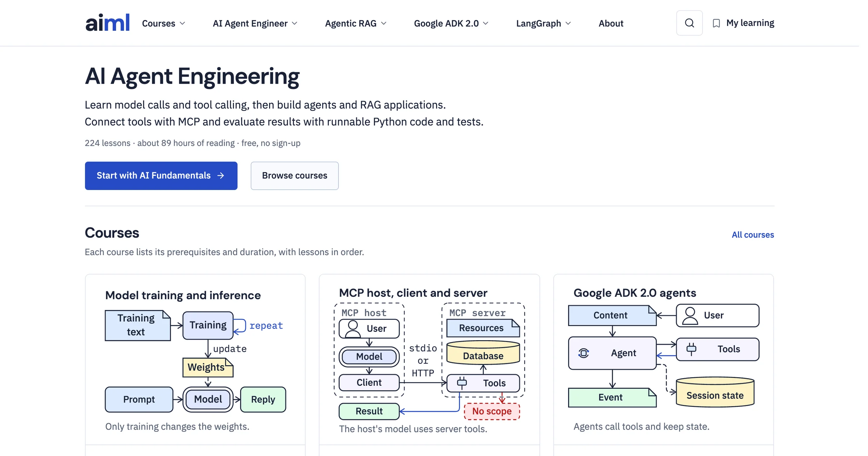Click the "No scope" red box
The width and height of the screenshot is (868, 456).
point(492,411)
